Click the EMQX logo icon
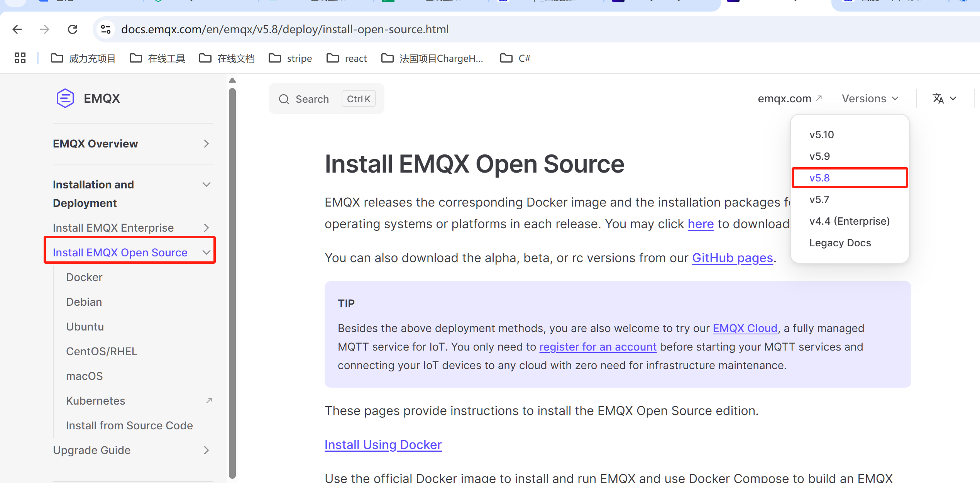980x483 pixels. click(x=65, y=98)
